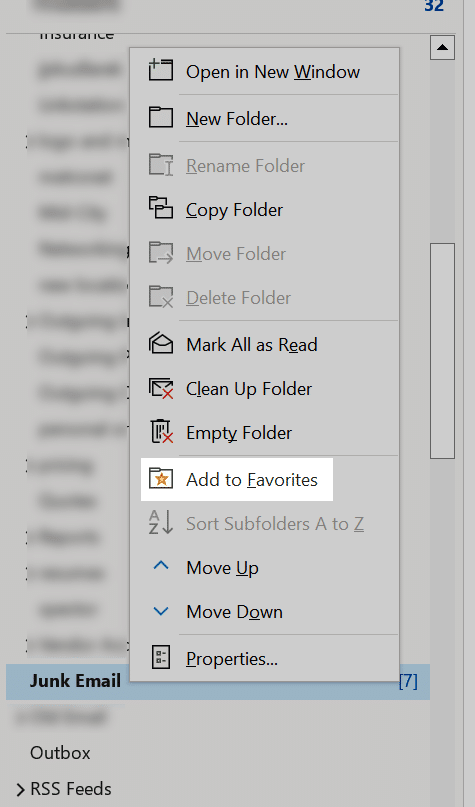Click the Properties icon

(161, 657)
